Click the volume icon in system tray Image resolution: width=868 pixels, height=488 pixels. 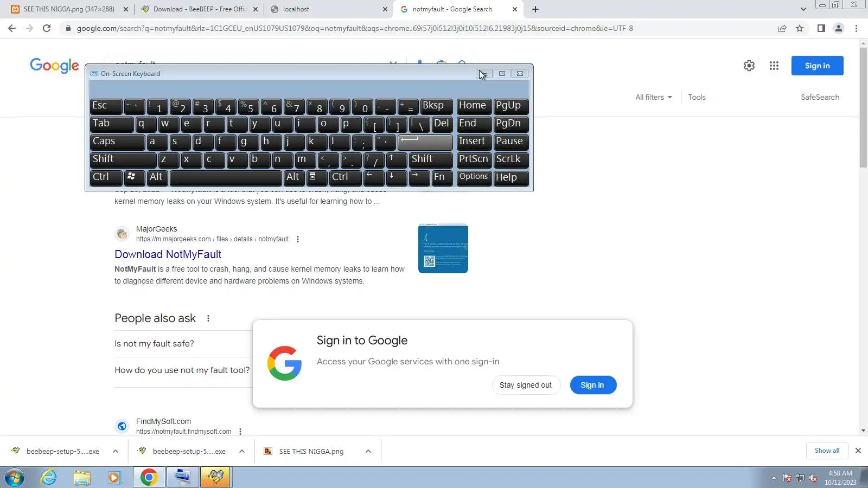click(x=813, y=478)
